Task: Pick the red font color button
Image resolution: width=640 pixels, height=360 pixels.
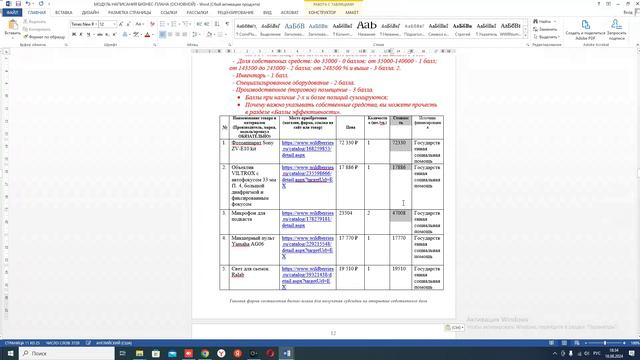Action: (147, 35)
